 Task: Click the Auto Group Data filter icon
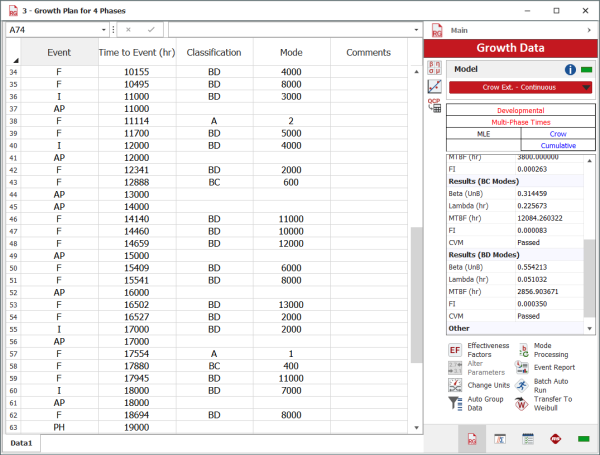click(455, 404)
